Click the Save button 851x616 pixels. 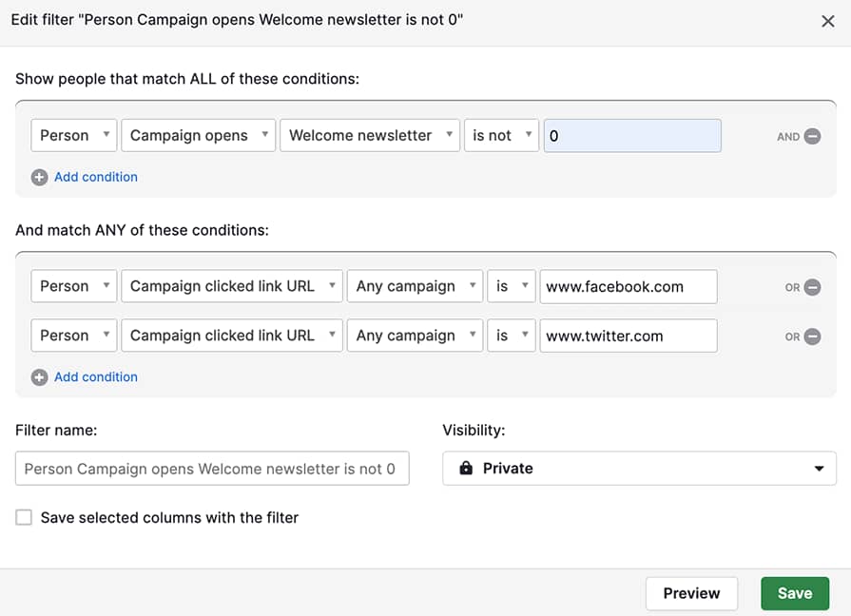click(795, 593)
